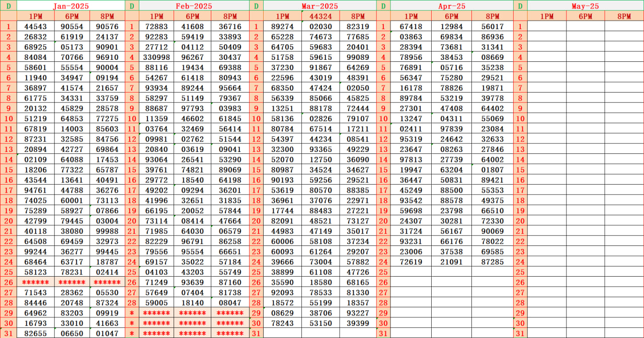Click the cell containing 28362
This screenshot has width=644, height=338.
click(x=72, y=292)
